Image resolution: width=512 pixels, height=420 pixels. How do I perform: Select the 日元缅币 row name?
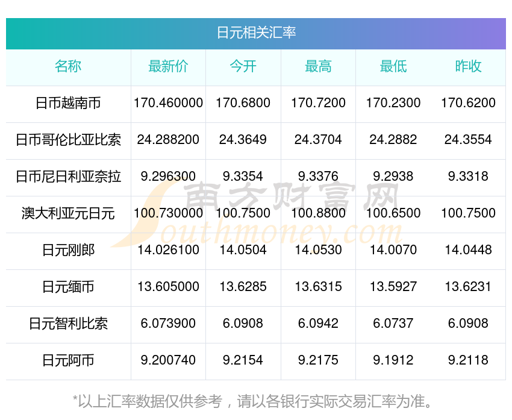tap(68, 287)
